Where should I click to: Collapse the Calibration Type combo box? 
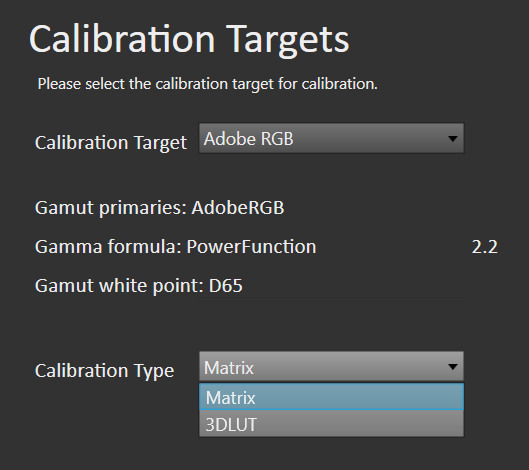click(x=331, y=366)
